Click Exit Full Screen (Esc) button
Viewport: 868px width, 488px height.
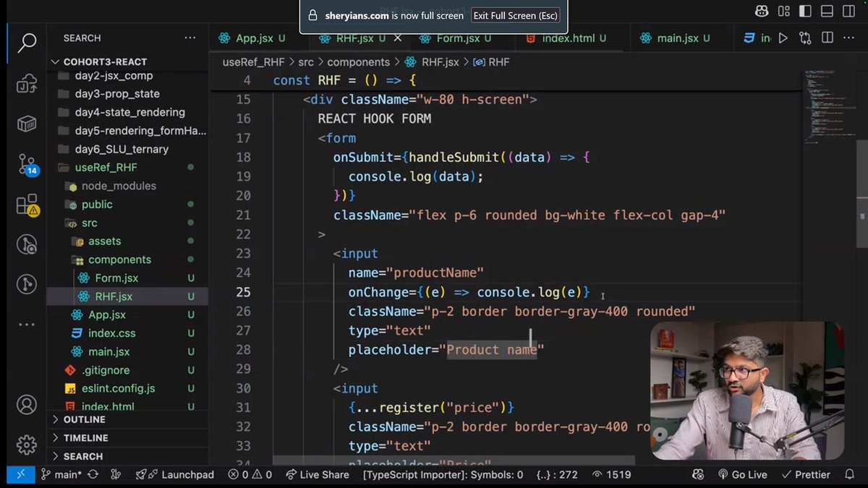514,15
